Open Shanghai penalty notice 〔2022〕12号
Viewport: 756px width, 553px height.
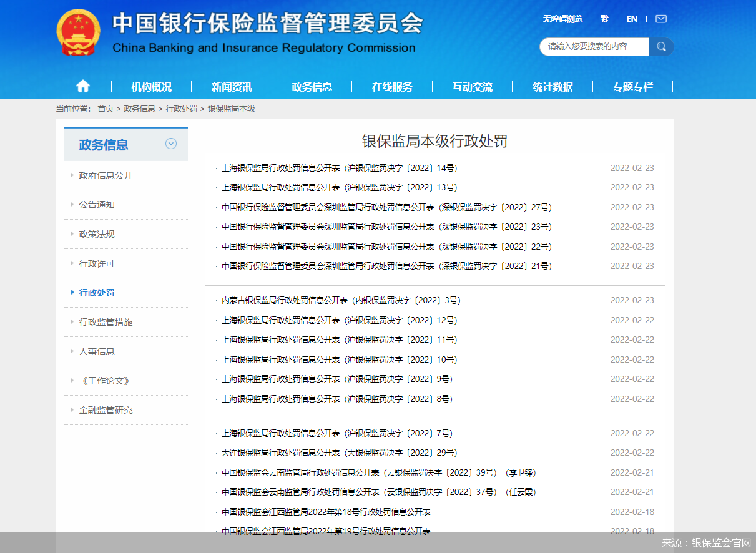coord(340,320)
